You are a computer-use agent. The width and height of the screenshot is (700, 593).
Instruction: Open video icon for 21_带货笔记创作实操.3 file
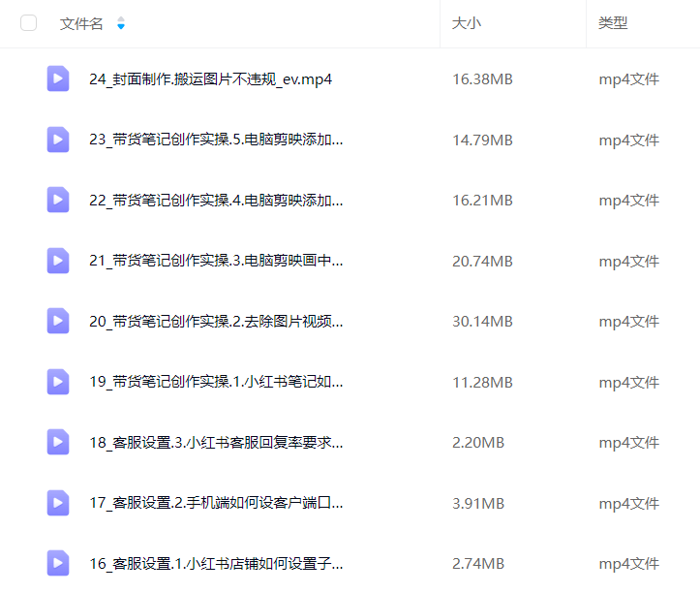click(58, 261)
